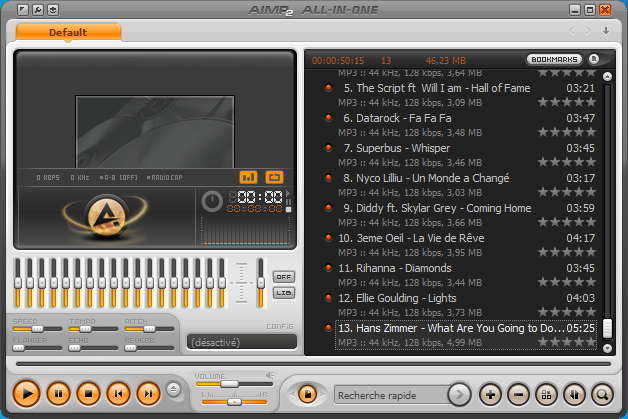
Task: Click the Reverb slider handle
Action: tap(131, 348)
